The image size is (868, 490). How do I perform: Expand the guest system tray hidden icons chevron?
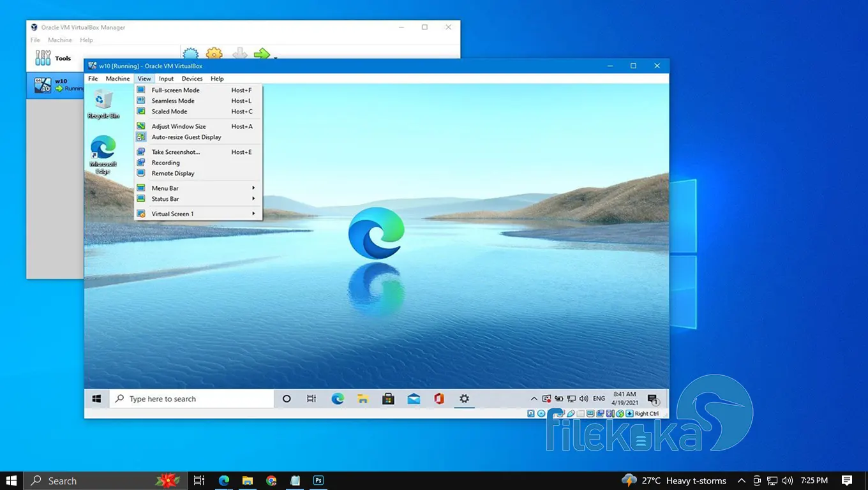(x=534, y=399)
